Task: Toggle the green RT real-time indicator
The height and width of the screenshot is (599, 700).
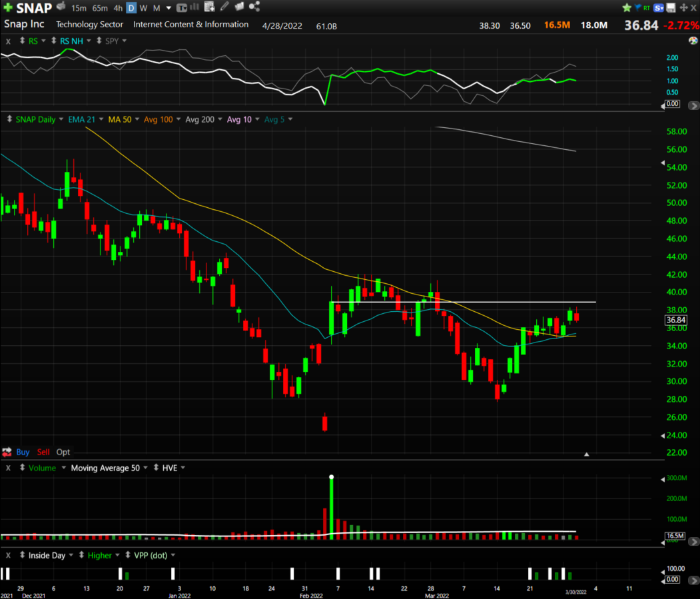Action: (647, 8)
